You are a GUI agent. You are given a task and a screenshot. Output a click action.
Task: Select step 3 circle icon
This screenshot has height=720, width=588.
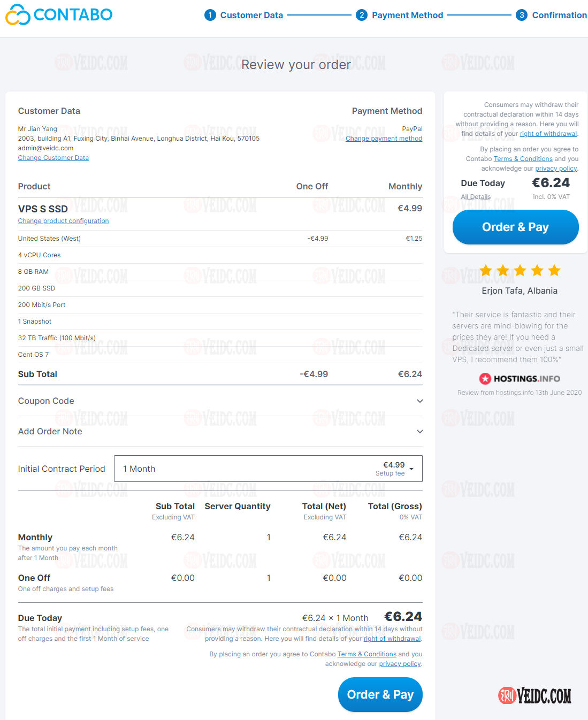[x=522, y=15]
